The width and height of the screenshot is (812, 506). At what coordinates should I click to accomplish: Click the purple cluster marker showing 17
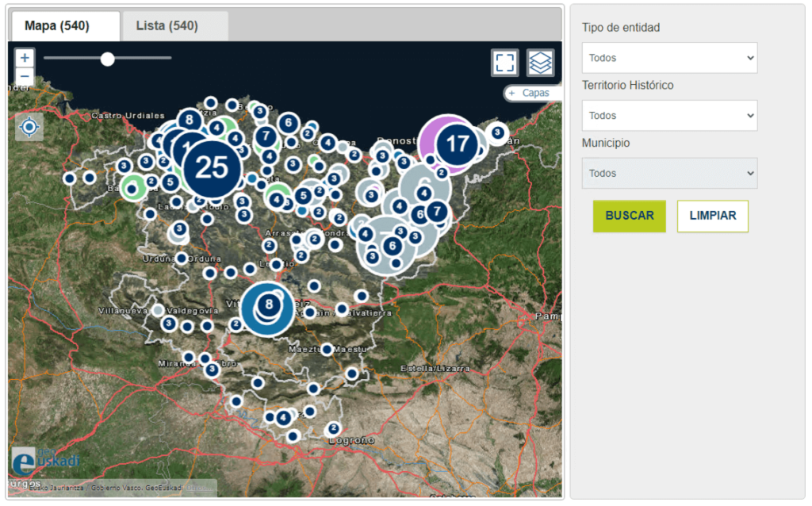click(457, 144)
